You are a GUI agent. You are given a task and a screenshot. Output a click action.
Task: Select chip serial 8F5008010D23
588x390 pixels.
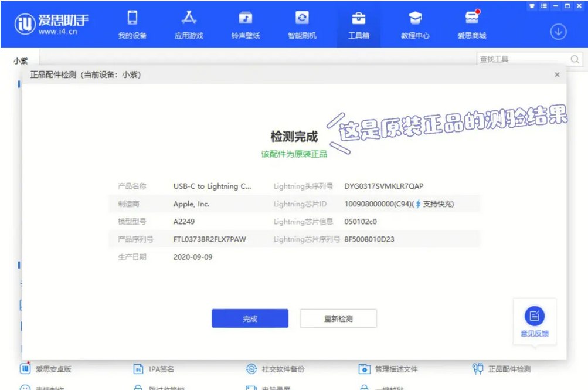(x=369, y=239)
